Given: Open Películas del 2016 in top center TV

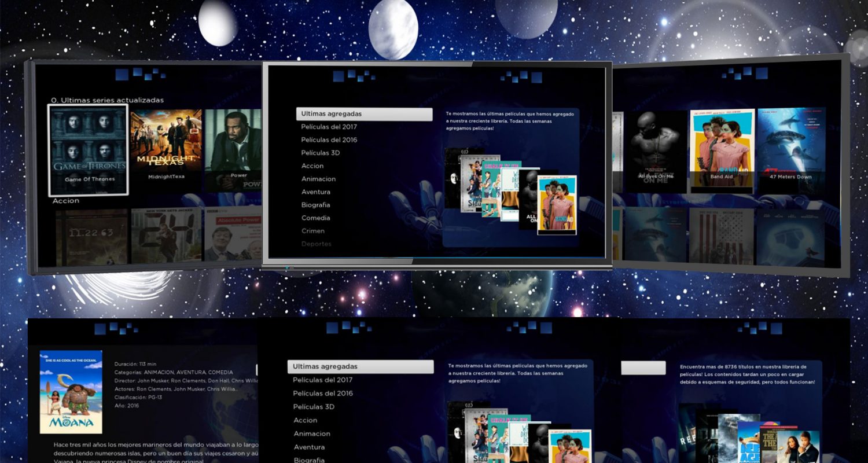Looking at the screenshot, I should coord(329,140).
